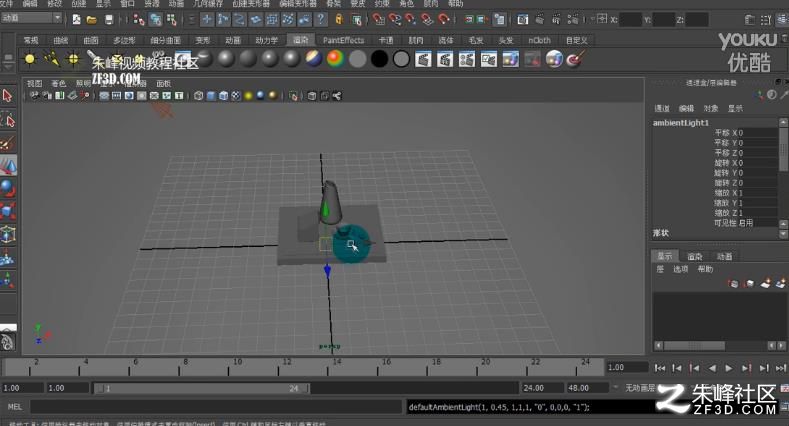
Task: Open the 面板 (Panels) viewport menu
Action: [164, 83]
